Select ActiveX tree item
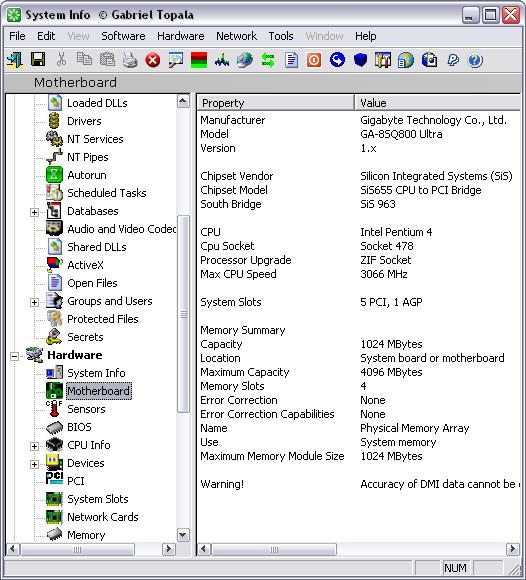 (85, 265)
